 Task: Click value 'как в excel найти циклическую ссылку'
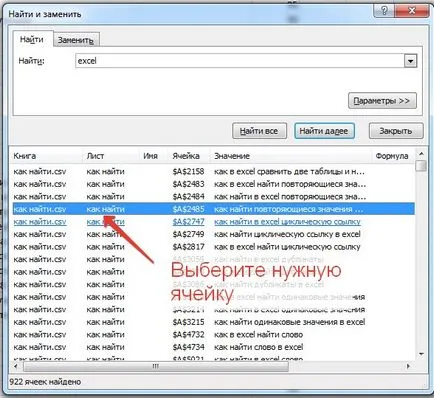tap(287, 247)
